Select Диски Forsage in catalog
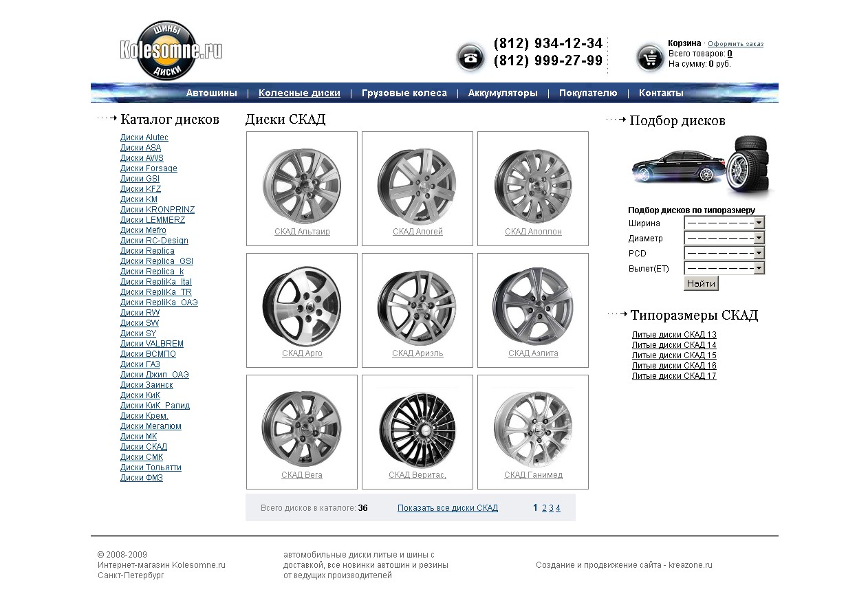 pos(149,168)
